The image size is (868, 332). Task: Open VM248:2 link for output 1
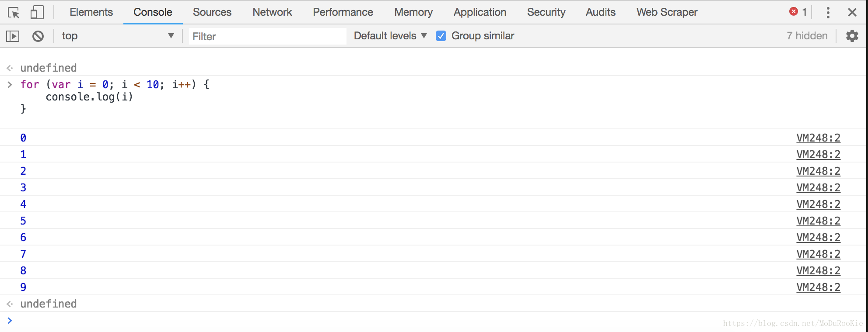point(818,154)
